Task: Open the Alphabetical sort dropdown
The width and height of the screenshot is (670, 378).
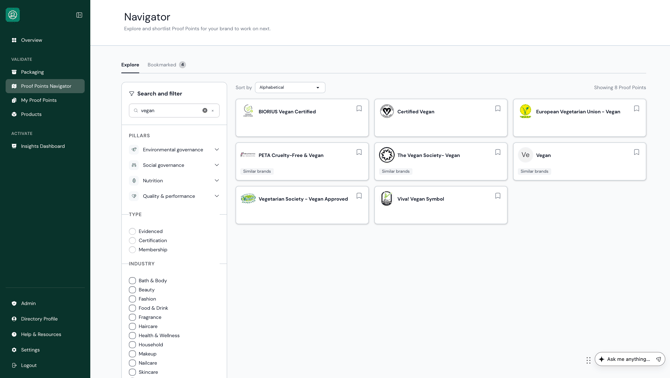Action: (290, 88)
